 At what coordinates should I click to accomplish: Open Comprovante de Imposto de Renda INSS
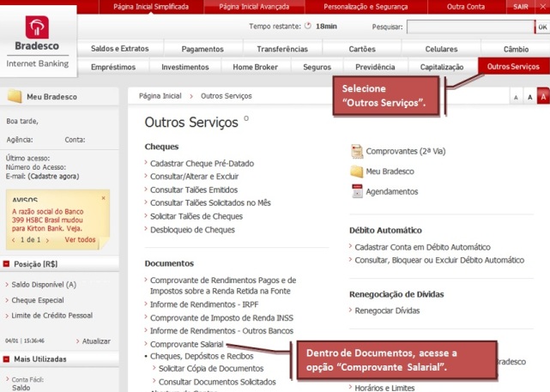pos(221,318)
